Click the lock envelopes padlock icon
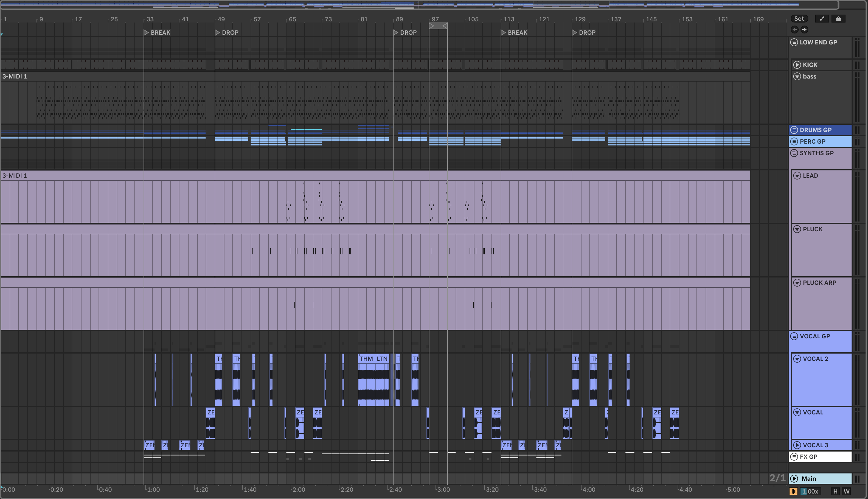Screen dimensions: 868x499 tap(838, 19)
